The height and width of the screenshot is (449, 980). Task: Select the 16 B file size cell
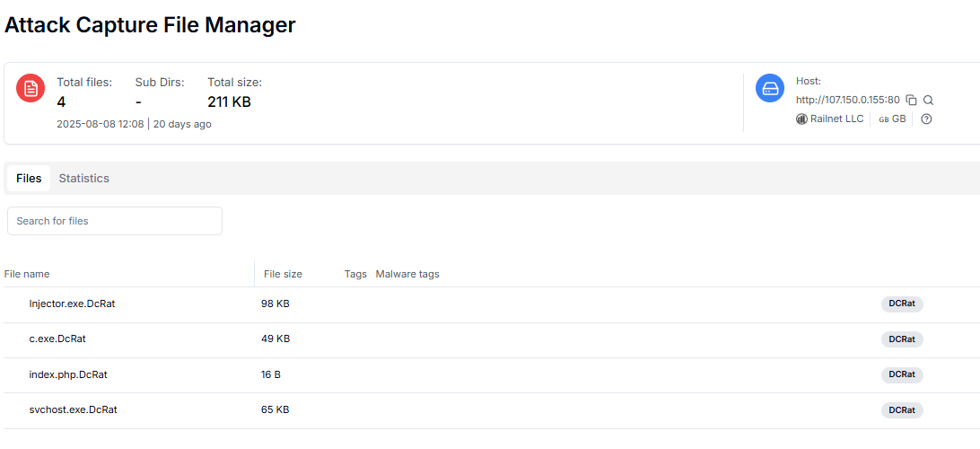pyautogui.click(x=271, y=374)
